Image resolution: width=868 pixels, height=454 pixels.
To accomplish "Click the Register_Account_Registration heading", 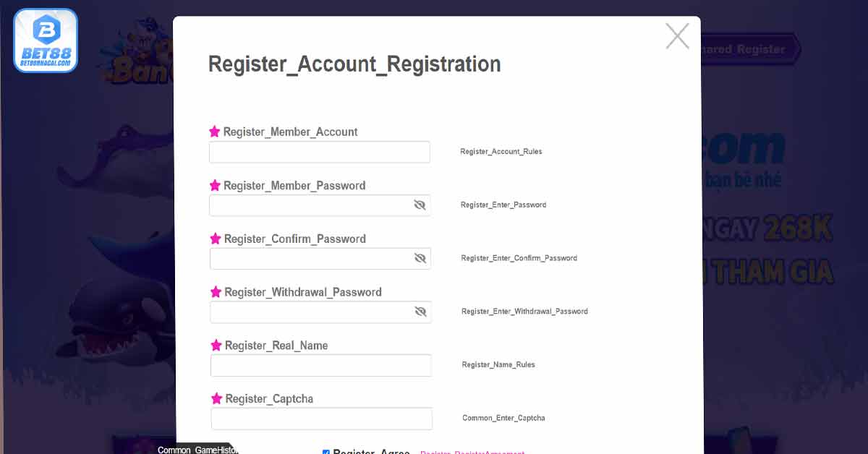I will pyautogui.click(x=354, y=64).
